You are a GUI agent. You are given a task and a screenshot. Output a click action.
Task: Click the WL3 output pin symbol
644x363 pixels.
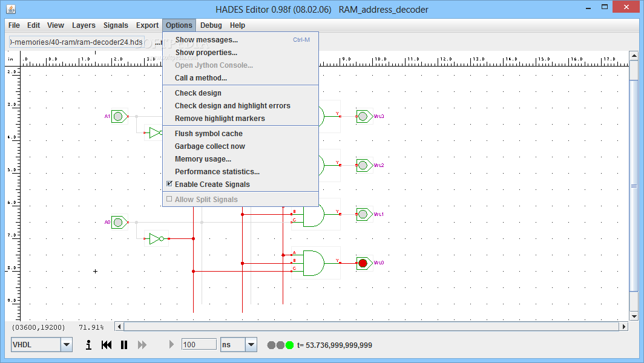pyautogui.click(x=364, y=117)
